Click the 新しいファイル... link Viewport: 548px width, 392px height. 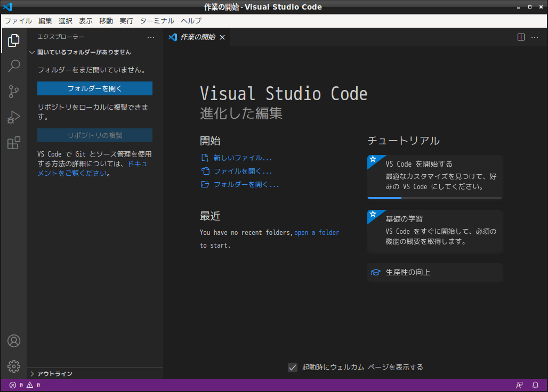[x=243, y=158]
